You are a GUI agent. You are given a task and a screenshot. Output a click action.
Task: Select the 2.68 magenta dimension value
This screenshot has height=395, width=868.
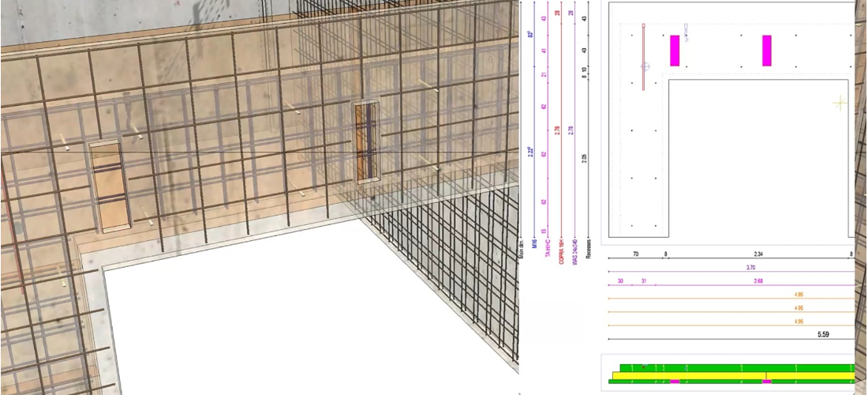(759, 281)
